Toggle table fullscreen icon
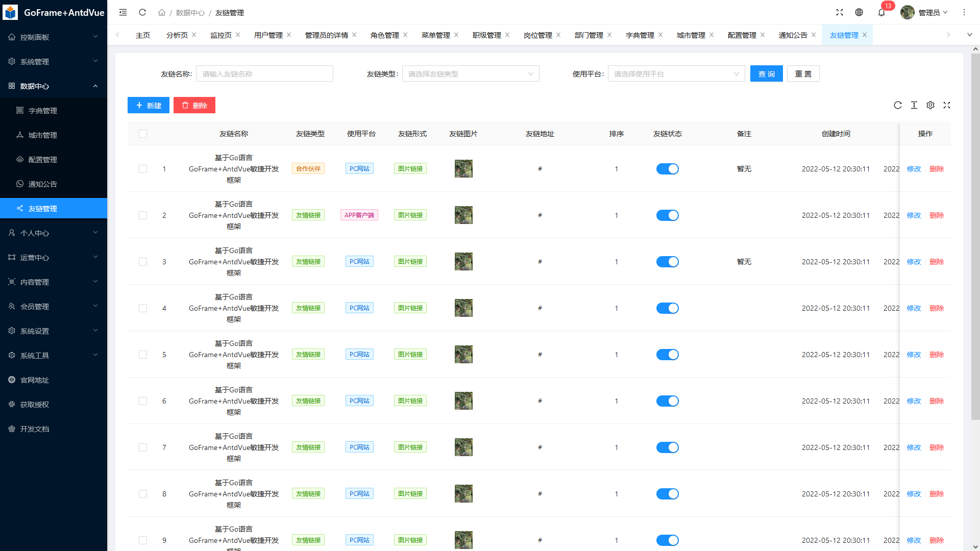 coord(947,105)
